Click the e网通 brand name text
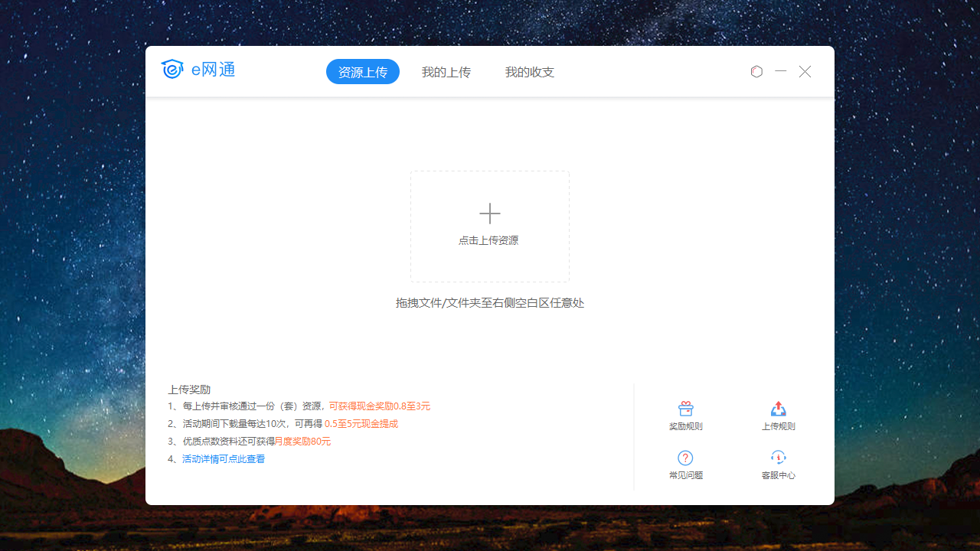Image resolution: width=980 pixels, height=551 pixels. 213,70
